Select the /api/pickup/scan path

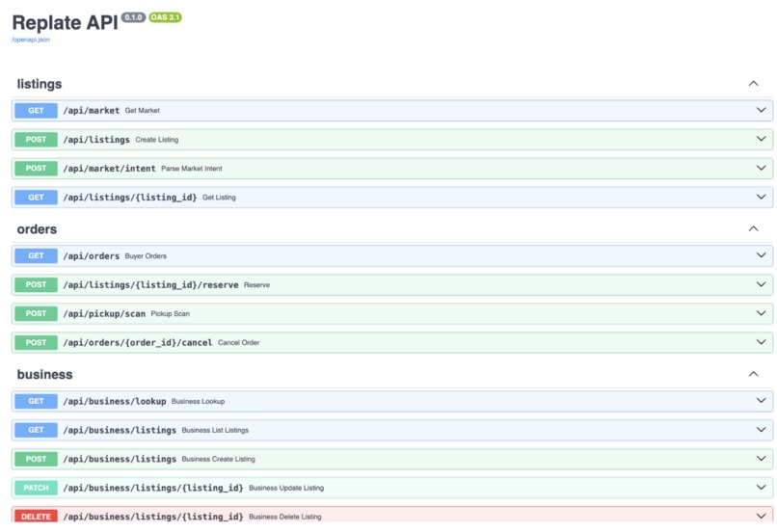point(104,313)
